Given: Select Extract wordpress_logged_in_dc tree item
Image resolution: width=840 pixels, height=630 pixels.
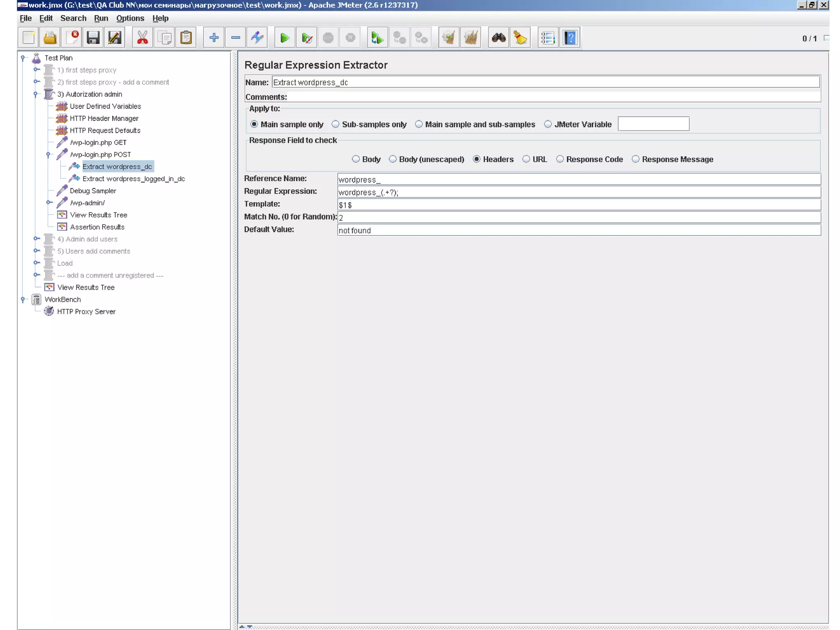Looking at the screenshot, I should pos(133,179).
